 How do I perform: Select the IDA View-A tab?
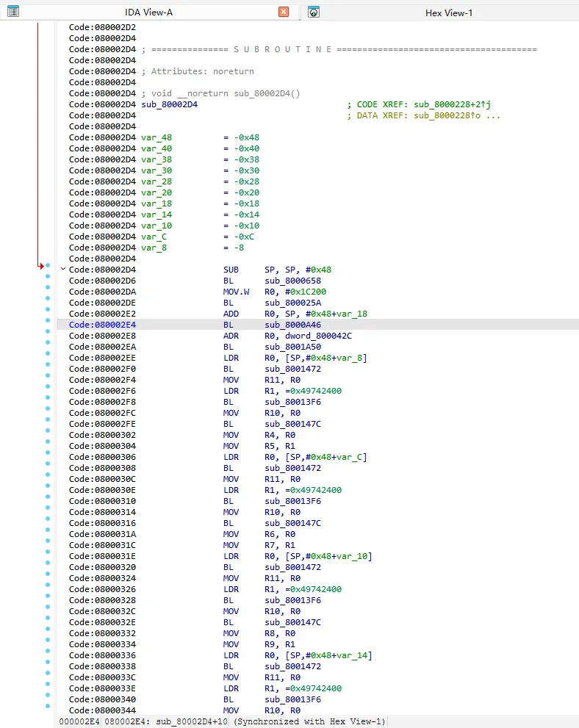point(148,12)
